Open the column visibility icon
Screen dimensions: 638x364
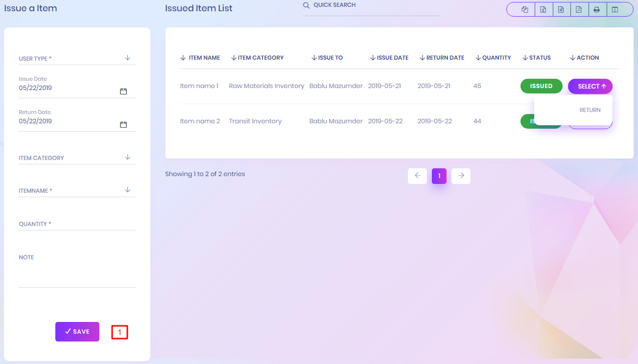point(615,9)
